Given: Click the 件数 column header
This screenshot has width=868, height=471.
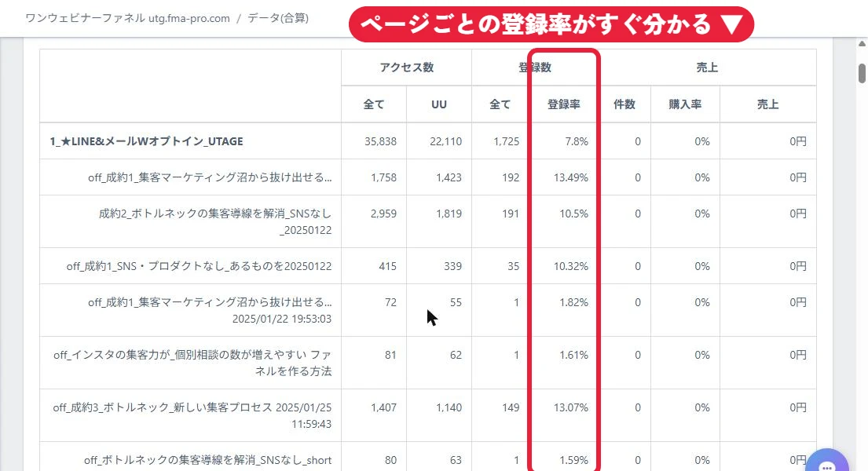Looking at the screenshot, I should pos(624,104).
